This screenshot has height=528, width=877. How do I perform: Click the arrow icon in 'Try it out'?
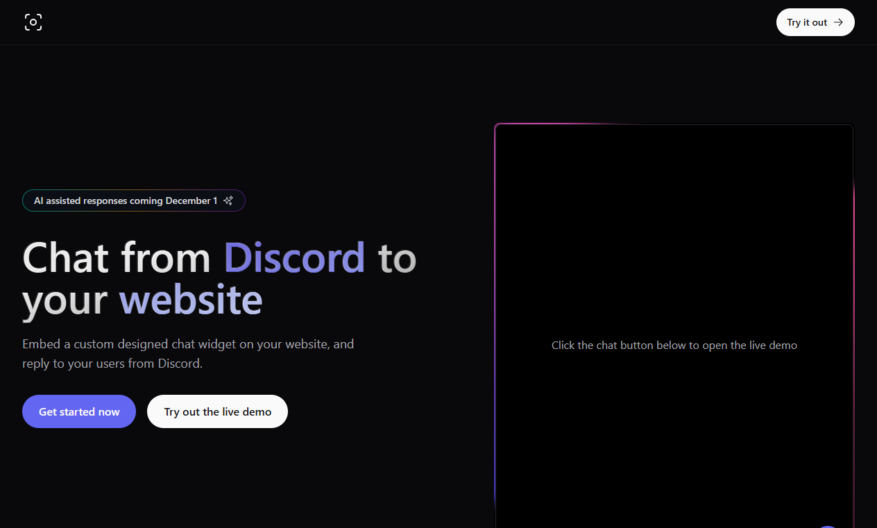pyautogui.click(x=838, y=22)
